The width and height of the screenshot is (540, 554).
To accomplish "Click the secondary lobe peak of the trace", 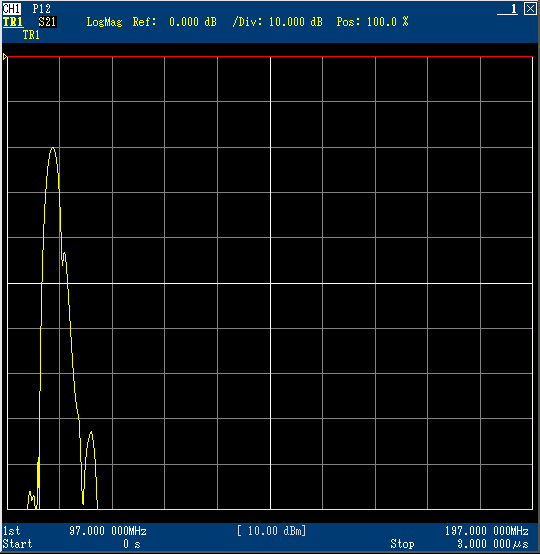I will tap(91, 433).
